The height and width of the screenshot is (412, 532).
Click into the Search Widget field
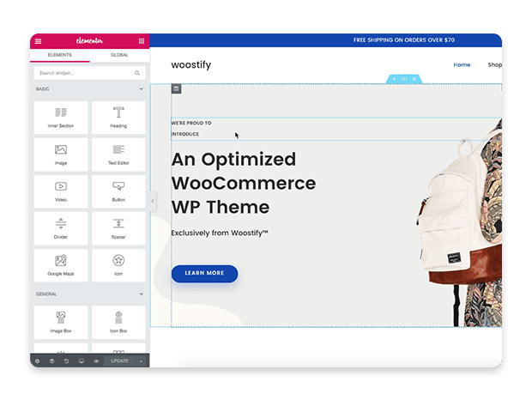(89, 73)
